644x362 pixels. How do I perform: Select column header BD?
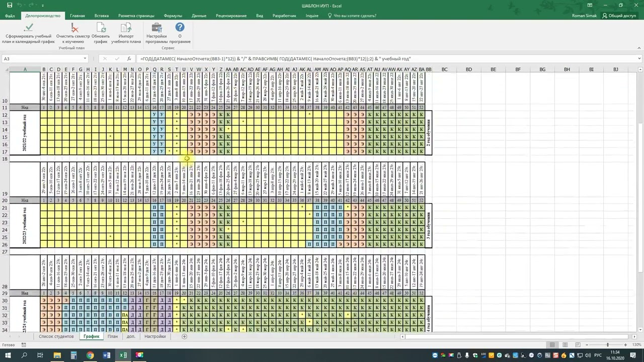pos(468,69)
